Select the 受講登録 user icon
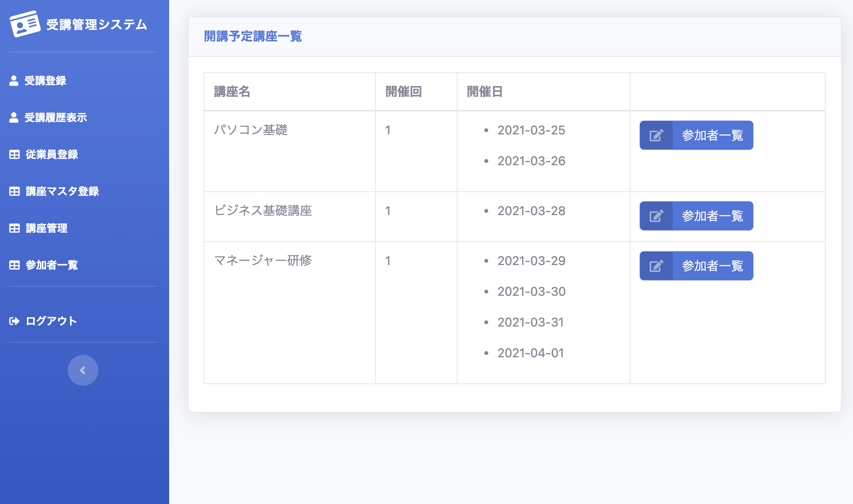Screen dimensions: 853x504 coord(13,80)
